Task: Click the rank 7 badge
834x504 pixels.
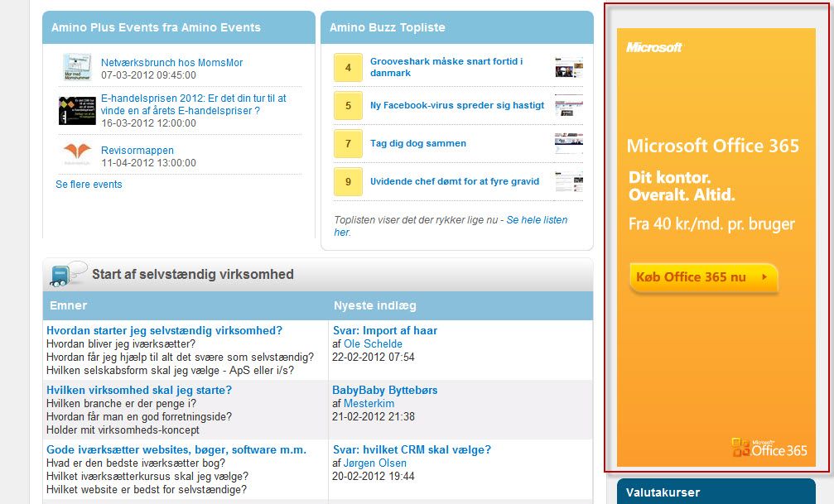Action: click(x=348, y=143)
